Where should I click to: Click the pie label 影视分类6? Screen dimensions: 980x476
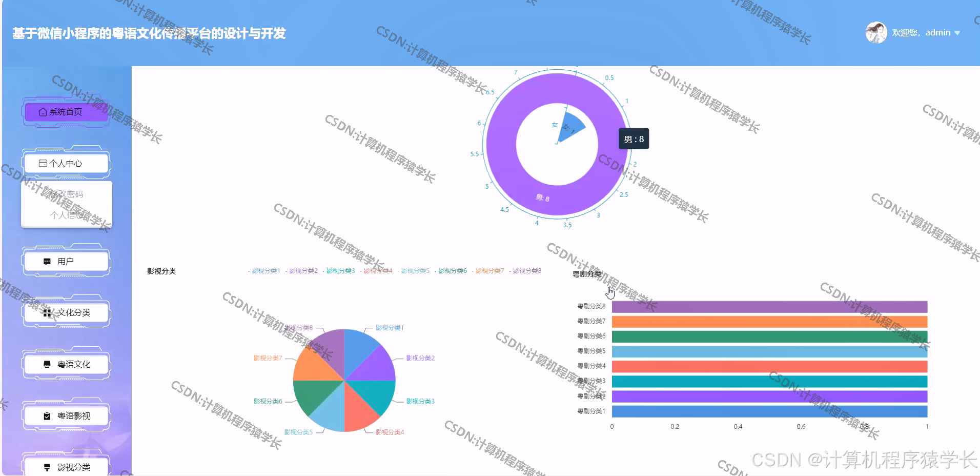268,401
